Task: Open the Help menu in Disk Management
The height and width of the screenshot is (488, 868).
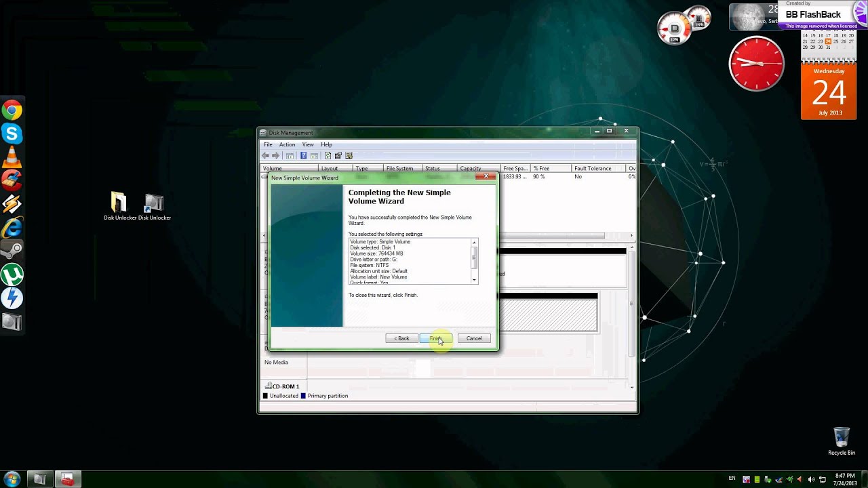Action: point(326,144)
